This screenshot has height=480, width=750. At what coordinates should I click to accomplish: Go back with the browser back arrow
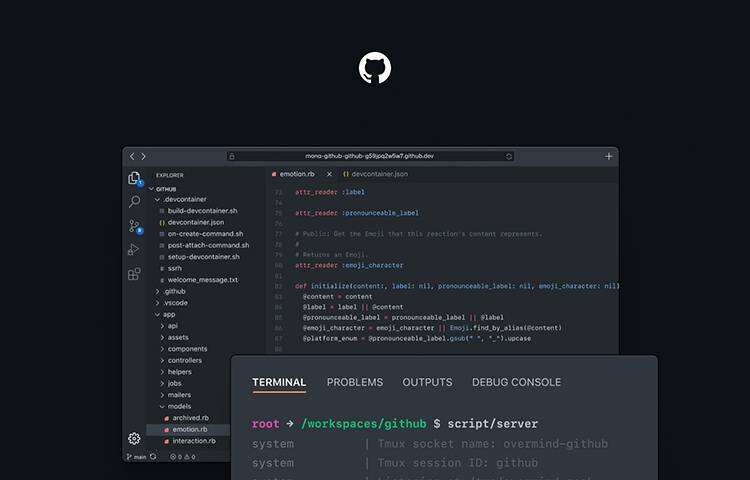click(131, 156)
